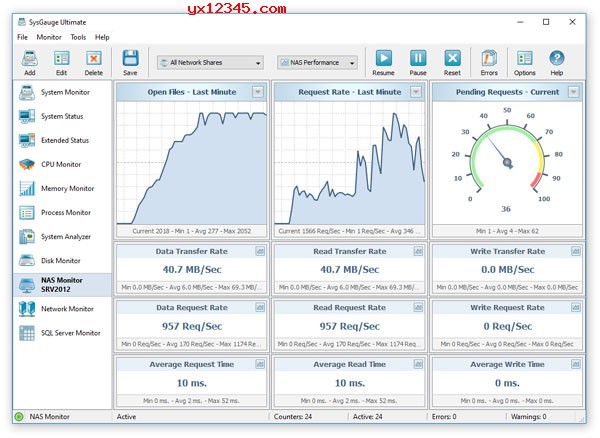The width and height of the screenshot is (600, 438).
Task: Open Memory Monitor in sidebar
Action: (62, 189)
